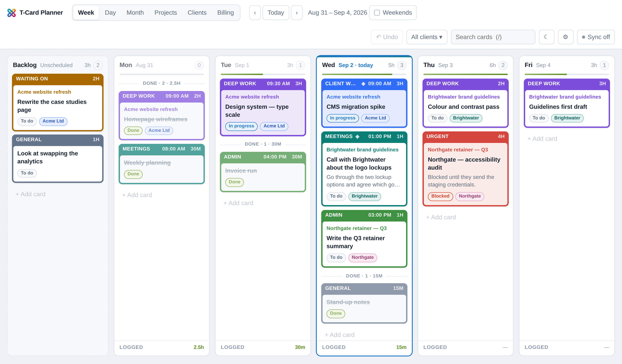622x364 pixels.
Task: Open Write the Q3 retainer summary card
Action: pos(364,238)
